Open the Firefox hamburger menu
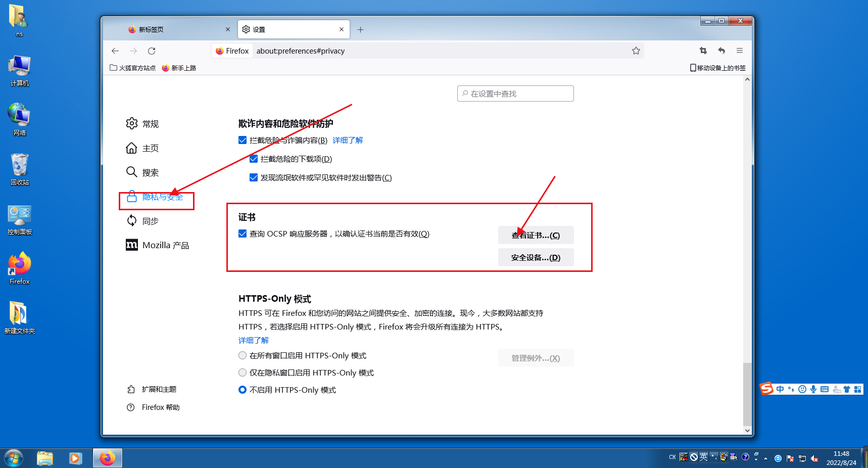Image resolution: width=868 pixels, height=468 pixels. [x=740, y=51]
